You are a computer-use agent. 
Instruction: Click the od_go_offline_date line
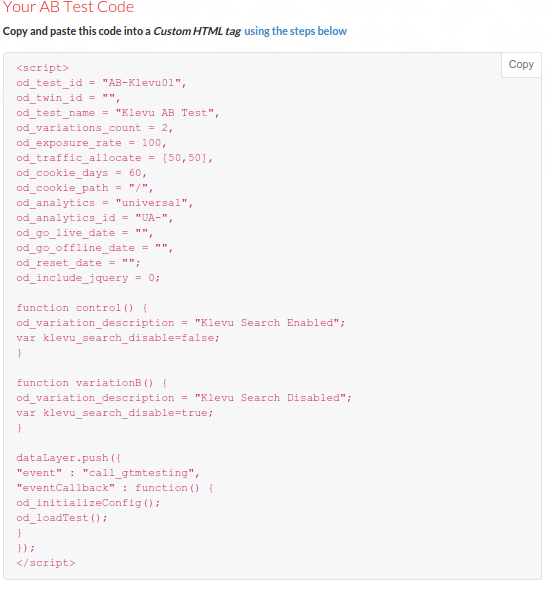pos(94,248)
